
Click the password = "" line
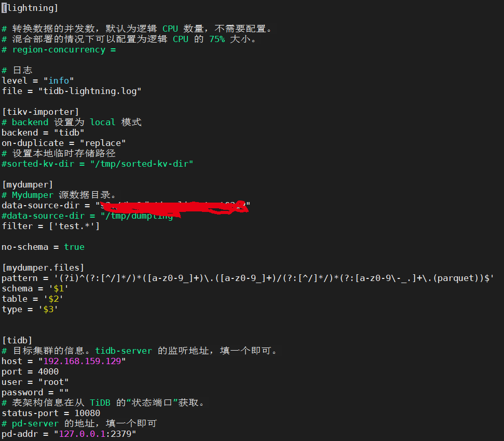coord(35,392)
